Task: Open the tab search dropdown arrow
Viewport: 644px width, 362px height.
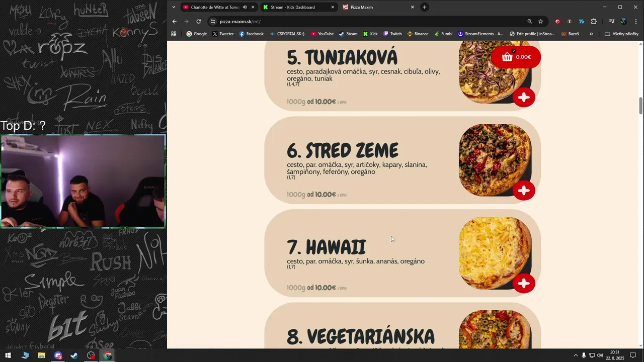Action: point(174,7)
